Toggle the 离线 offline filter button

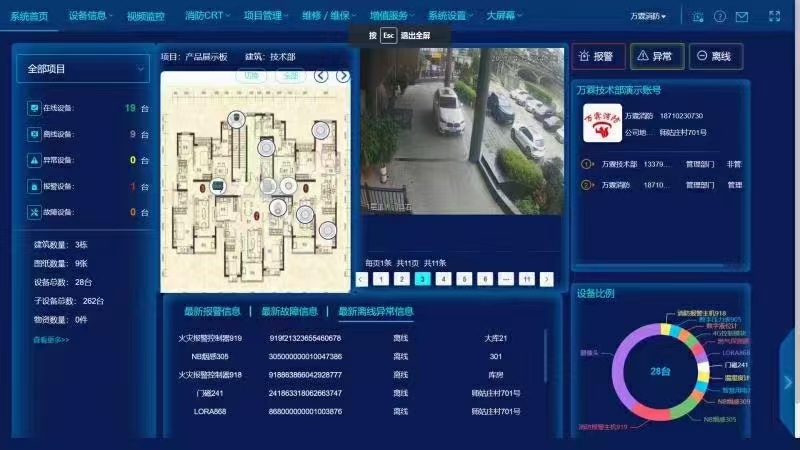point(715,57)
